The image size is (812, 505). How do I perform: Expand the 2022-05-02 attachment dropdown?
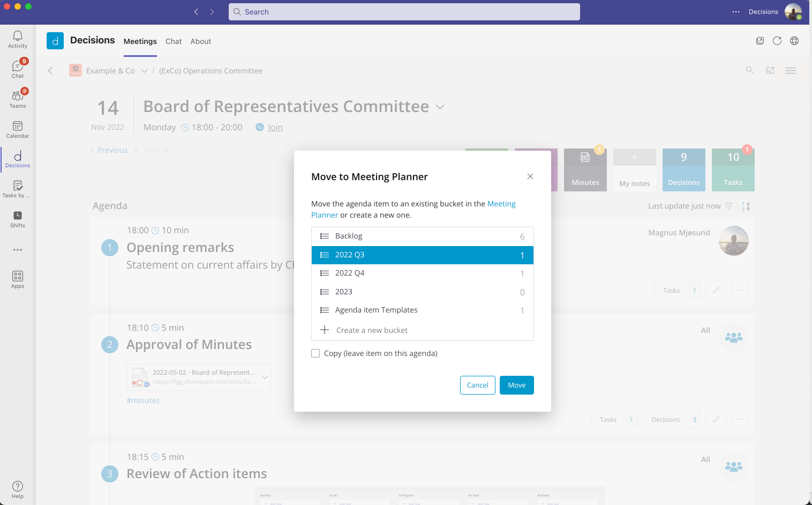pyautogui.click(x=265, y=377)
